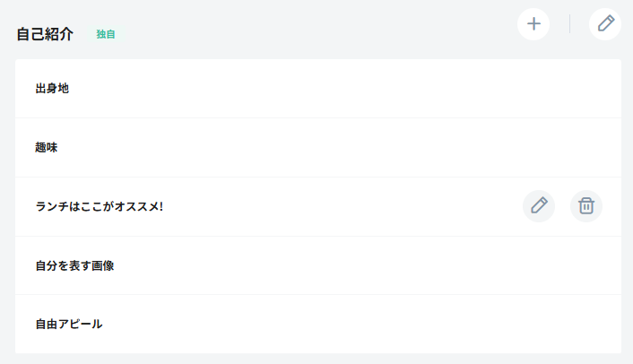Click the 自己紹介 section heading
The image size is (633, 364).
45,35
